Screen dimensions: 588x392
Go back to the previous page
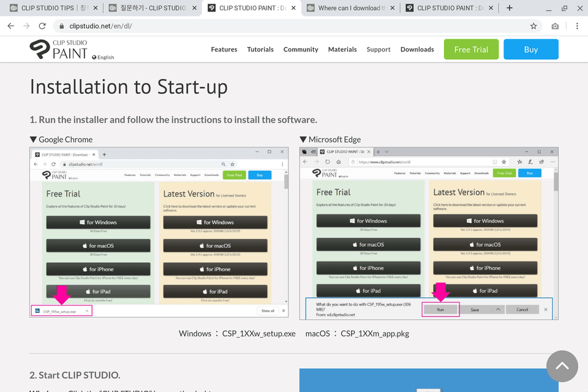[10, 26]
